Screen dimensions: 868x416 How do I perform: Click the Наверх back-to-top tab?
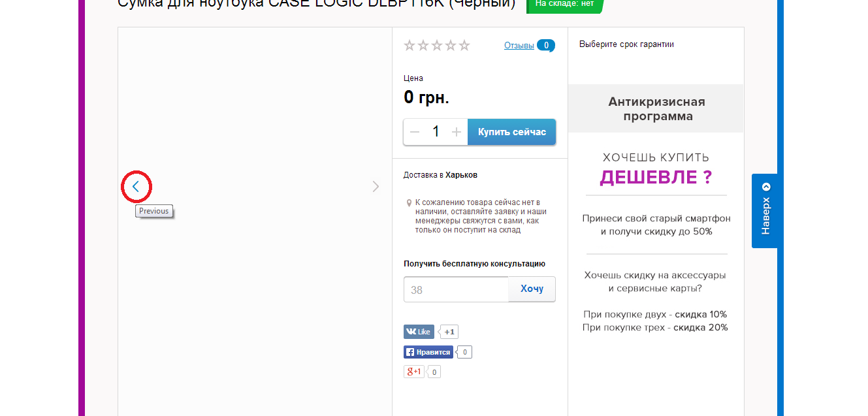[765, 211]
